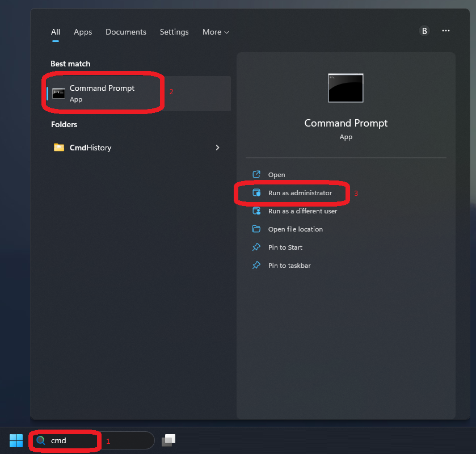
Task: Switch to the Documents tab
Action: [x=126, y=32]
